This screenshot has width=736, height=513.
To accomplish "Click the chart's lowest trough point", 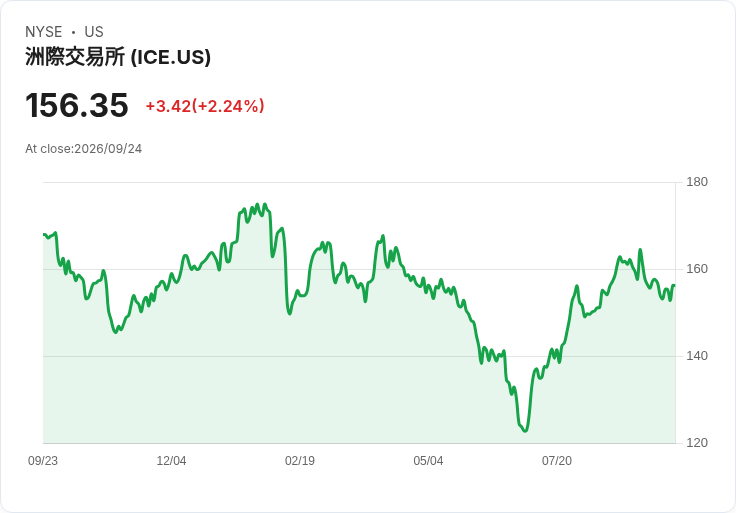I will 525,431.
